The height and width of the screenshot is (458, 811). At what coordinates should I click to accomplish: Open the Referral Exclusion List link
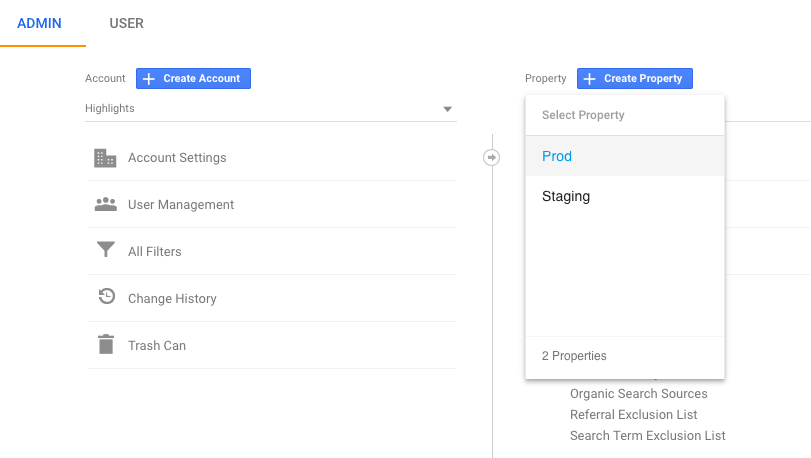click(633, 415)
